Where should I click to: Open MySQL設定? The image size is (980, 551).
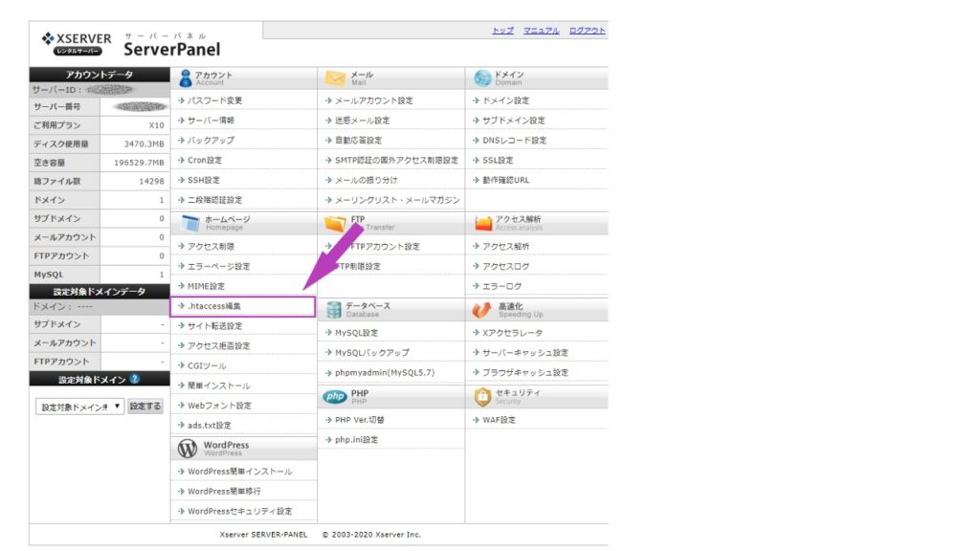[x=356, y=333]
